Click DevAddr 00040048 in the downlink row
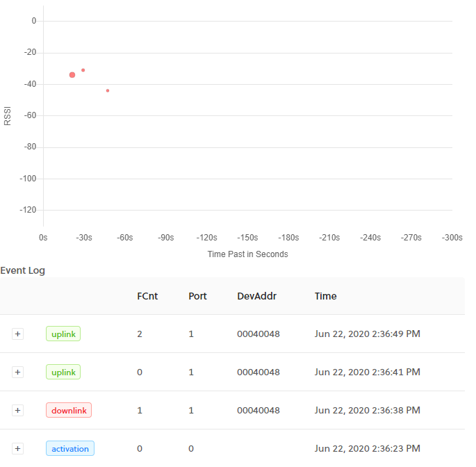Viewport: 476px width, 467px height. (258, 411)
